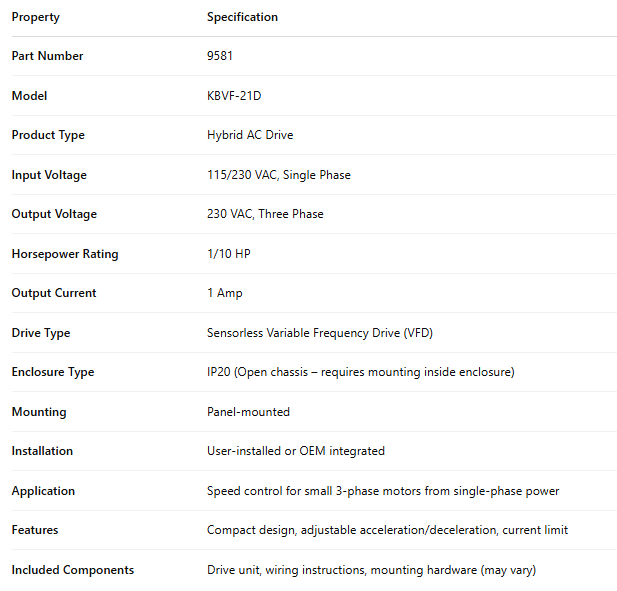Click the Included Components row label
This screenshot has height=591, width=617.
coord(72,570)
